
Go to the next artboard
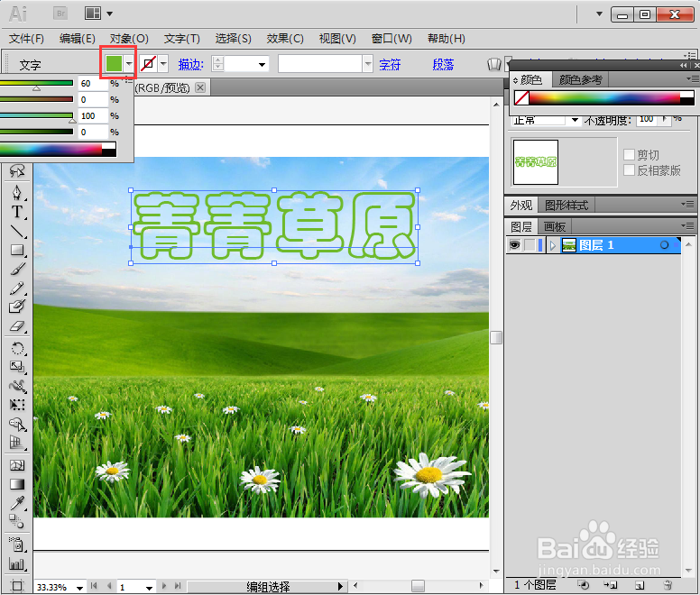coord(164,586)
